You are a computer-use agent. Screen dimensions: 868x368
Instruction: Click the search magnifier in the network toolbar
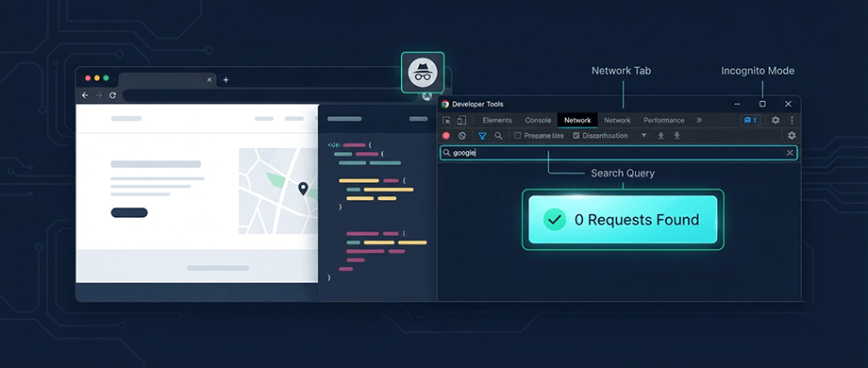click(498, 136)
